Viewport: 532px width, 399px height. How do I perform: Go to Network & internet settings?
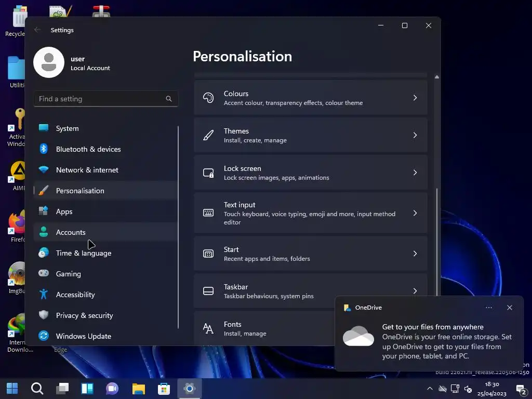coord(105,170)
